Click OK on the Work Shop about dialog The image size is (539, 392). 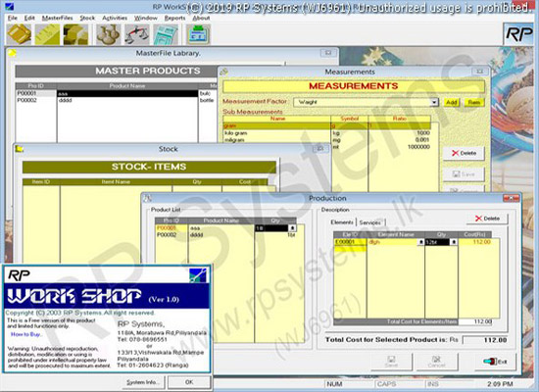189,382
